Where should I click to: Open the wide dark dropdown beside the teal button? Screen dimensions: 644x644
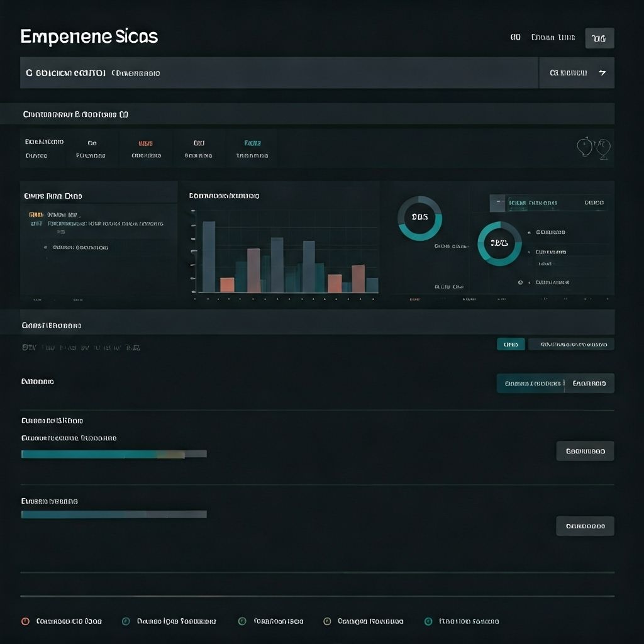pyautogui.click(x=571, y=344)
